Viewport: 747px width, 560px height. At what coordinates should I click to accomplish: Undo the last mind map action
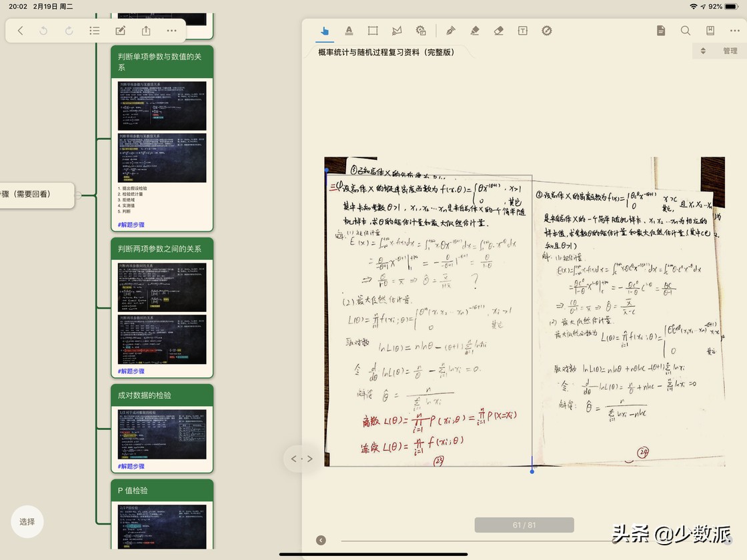pos(43,31)
